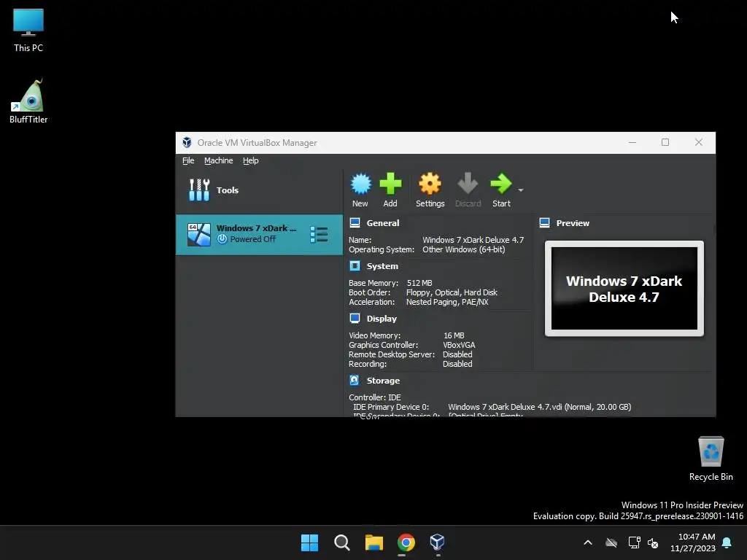Show hidden system tray icons chevron
Screen dimensions: 747x560
pos(588,542)
